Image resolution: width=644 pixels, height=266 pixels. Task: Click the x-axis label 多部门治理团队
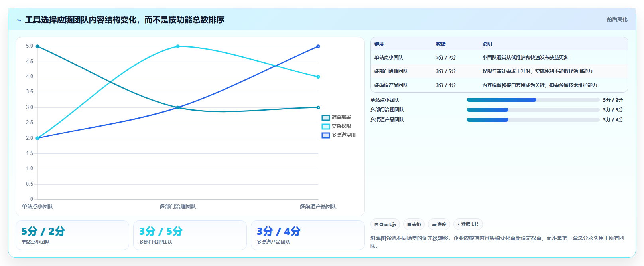click(178, 206)
